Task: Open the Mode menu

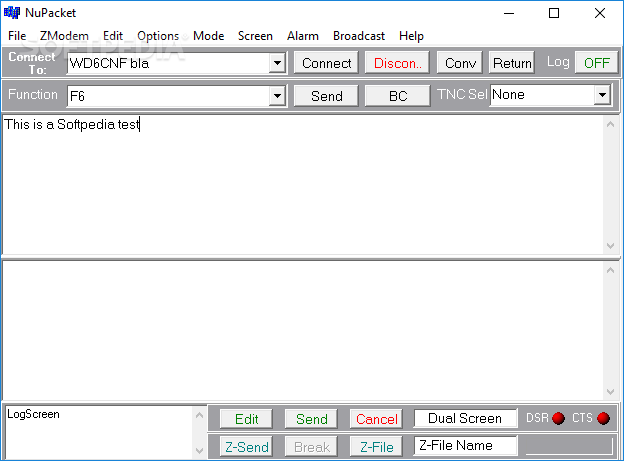Action: pyautogui.click(x=209, y=36)
